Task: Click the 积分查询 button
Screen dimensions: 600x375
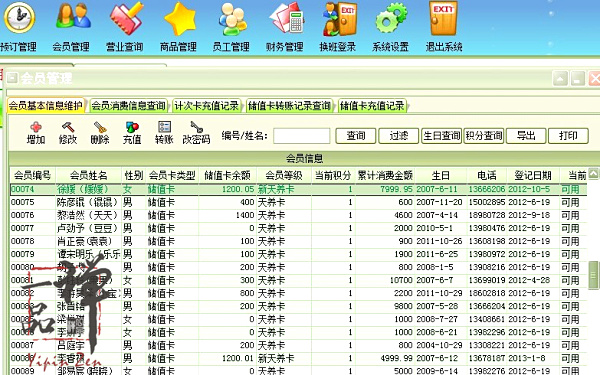Action: (484, 136)
